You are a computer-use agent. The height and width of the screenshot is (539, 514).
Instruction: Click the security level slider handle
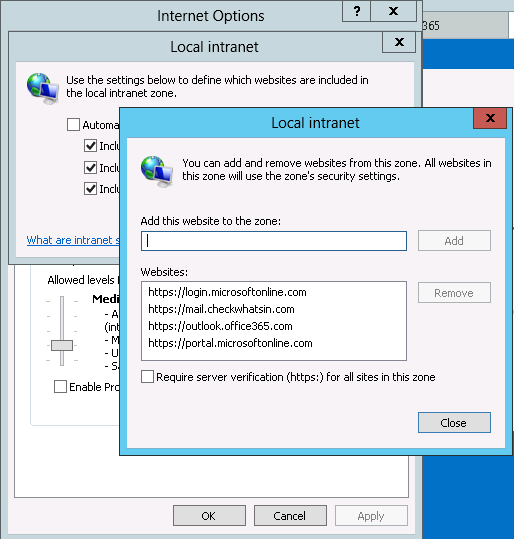coord(62,345)
